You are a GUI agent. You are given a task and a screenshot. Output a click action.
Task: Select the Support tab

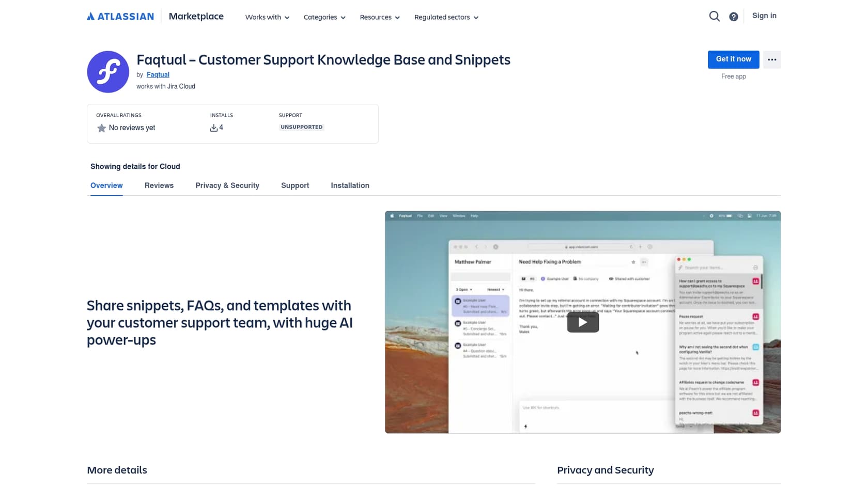(x=295, y=185)
